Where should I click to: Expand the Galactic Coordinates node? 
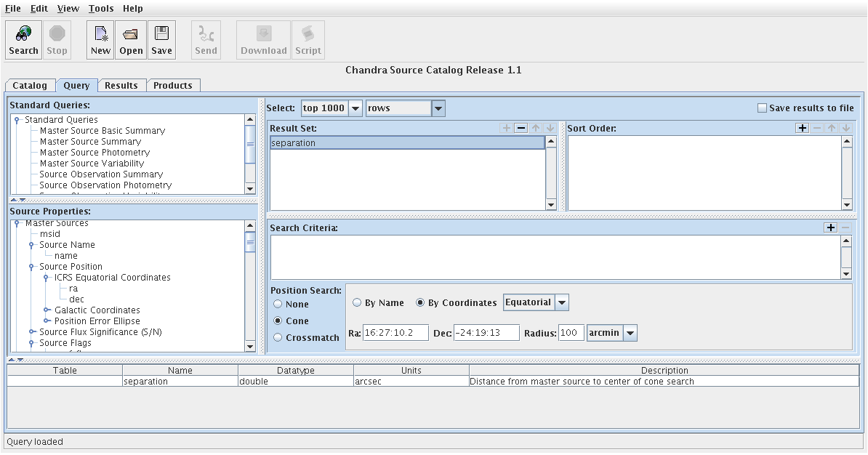click(x=47, y=310)
